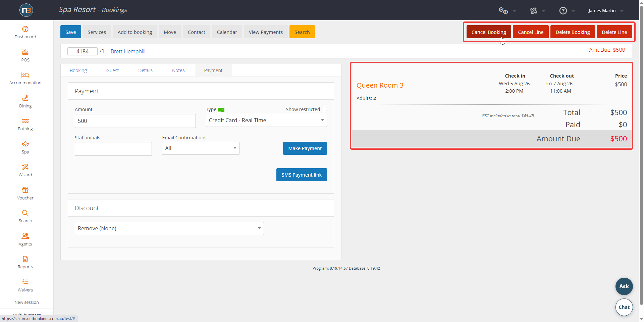Open the Spa lotus icon
This screenshot has height=322, width=644.
25,144
